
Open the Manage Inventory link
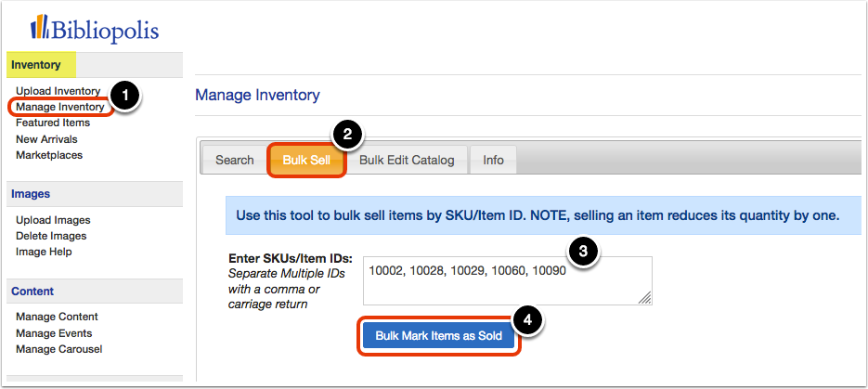click(x=59, y=107)
